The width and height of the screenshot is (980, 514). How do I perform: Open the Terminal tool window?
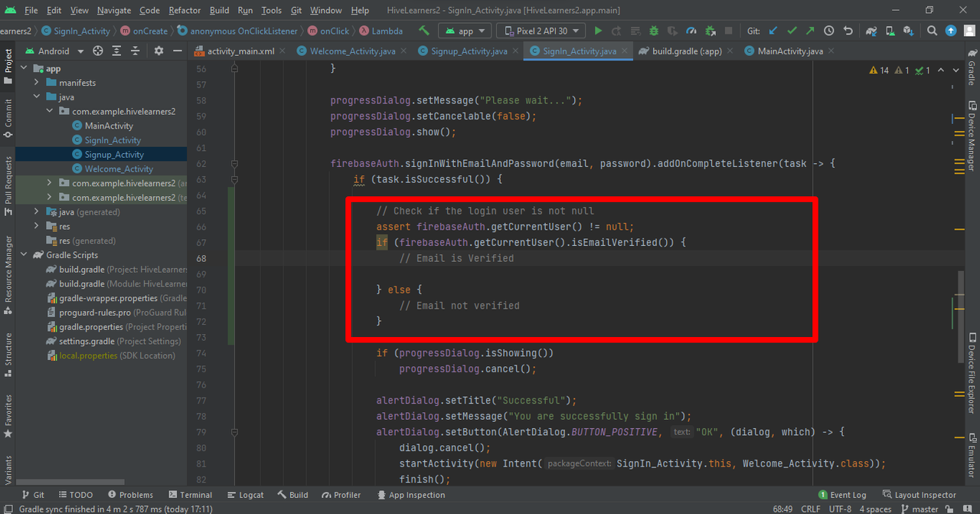[189, 495]
